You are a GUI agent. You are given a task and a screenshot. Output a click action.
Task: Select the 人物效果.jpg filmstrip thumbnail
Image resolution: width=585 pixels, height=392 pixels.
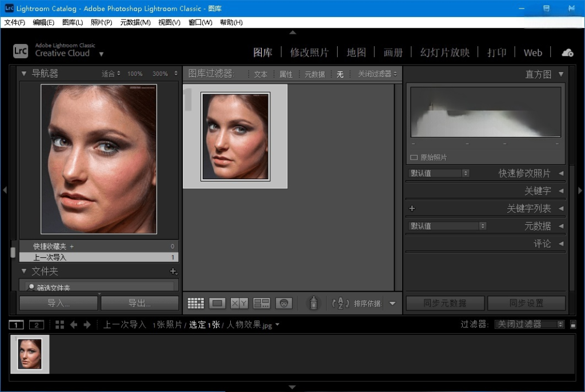click(30, 354)
